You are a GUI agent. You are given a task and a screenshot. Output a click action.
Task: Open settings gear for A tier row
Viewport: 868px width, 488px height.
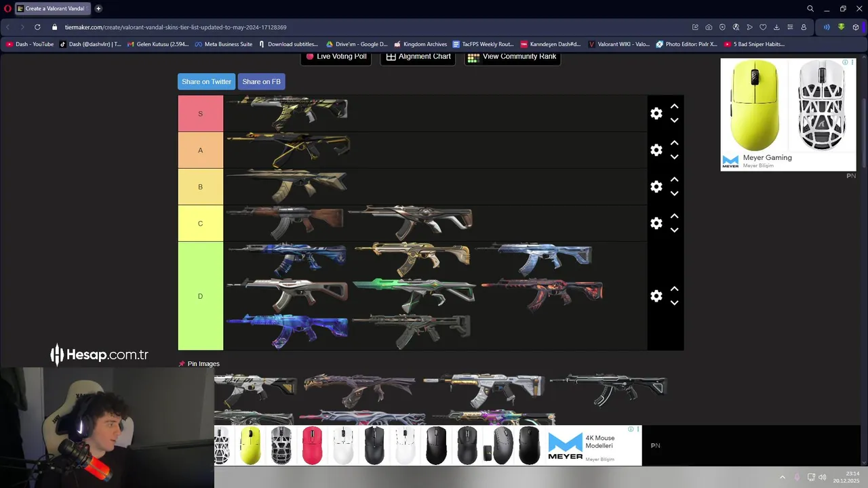coord(656,150)
